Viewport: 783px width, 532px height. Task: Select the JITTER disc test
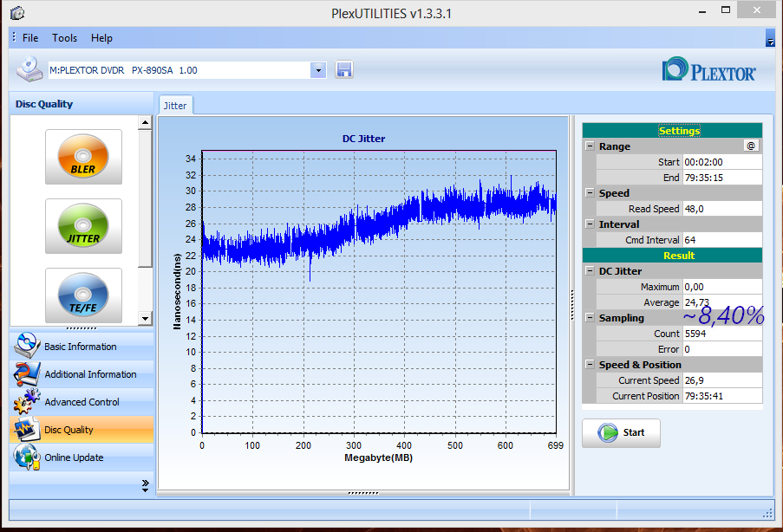pos(83,226)
